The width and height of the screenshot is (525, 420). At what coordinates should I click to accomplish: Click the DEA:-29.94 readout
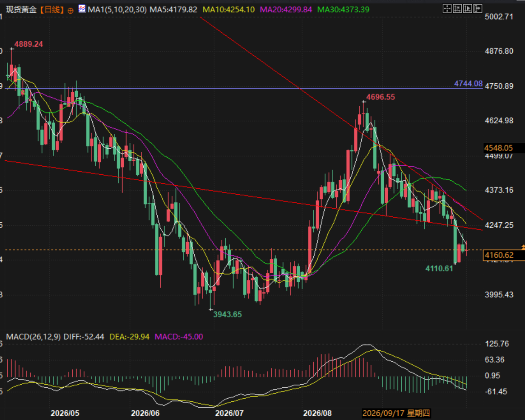130,337
